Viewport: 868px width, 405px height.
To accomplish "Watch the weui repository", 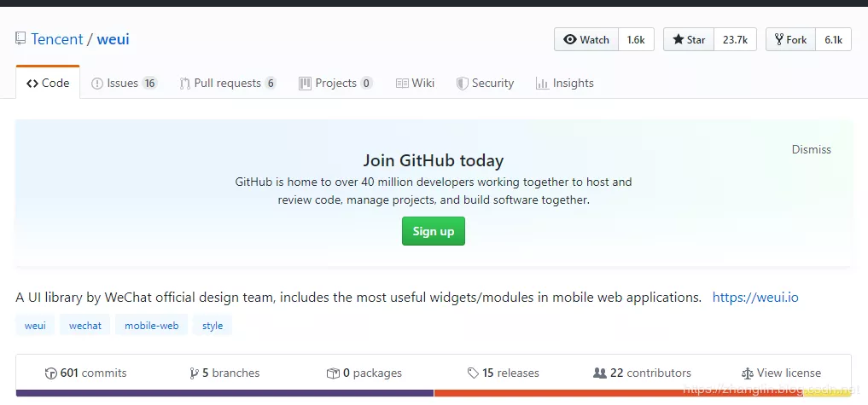I will [585, 40].
